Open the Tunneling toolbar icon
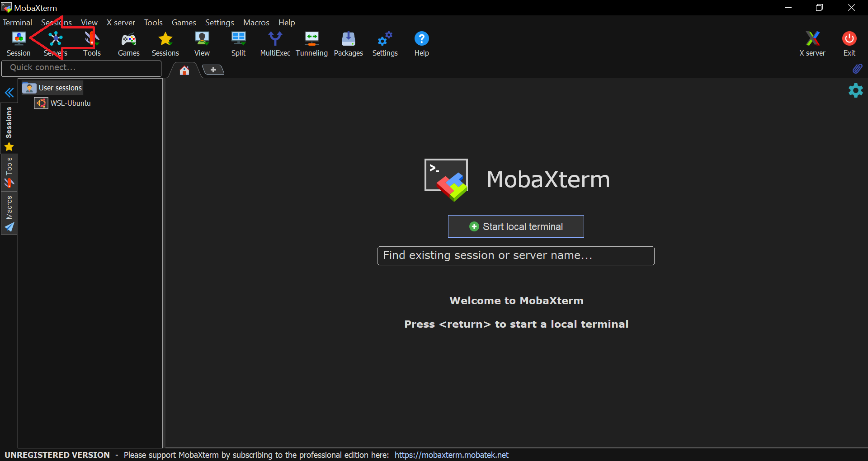Viewport: 868px width, 461px height. tap(312, 44)
